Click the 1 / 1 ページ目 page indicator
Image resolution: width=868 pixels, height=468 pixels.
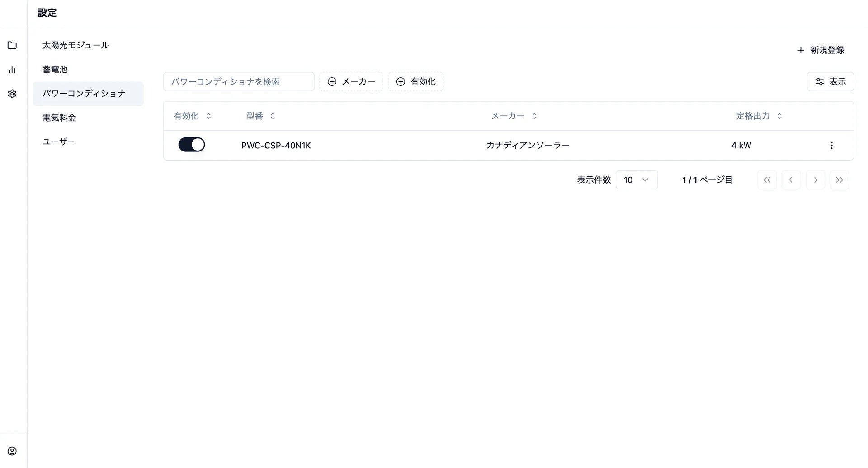(x=708, y=180)
